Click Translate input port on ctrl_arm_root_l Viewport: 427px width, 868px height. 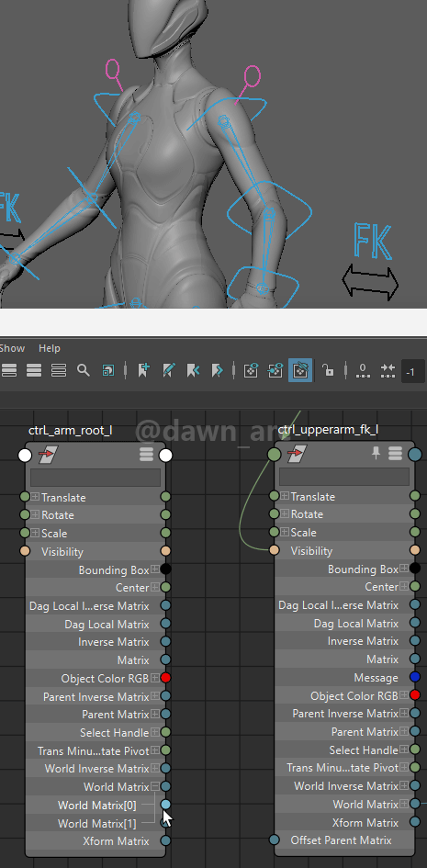[x=25, y=497]
